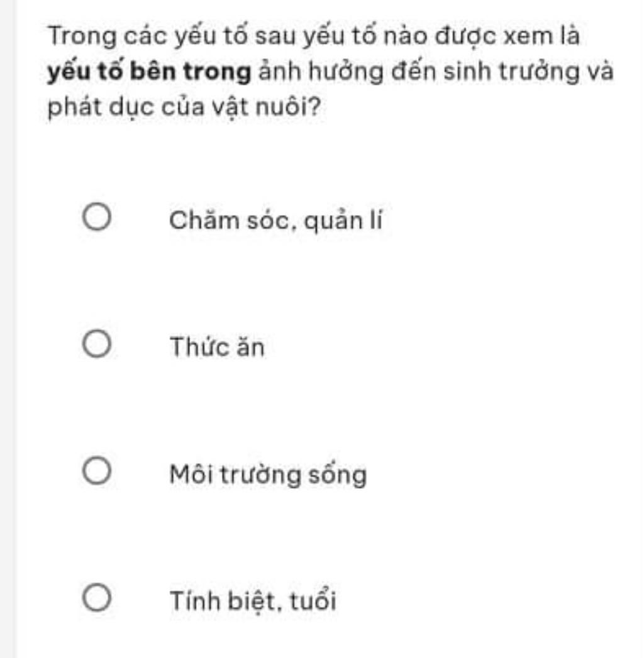
Task: Select the "Chăm sóc, quản lí" radio button
Action: pos(97,217)
